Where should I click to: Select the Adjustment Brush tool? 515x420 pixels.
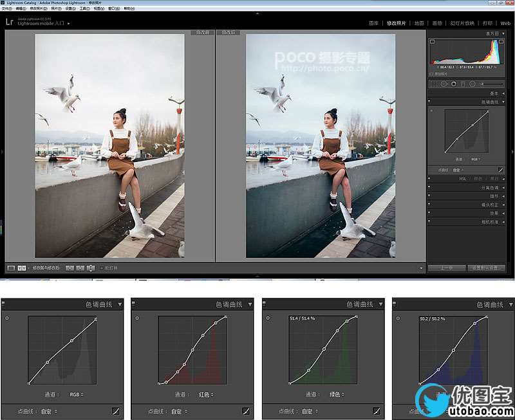[492, 84]
